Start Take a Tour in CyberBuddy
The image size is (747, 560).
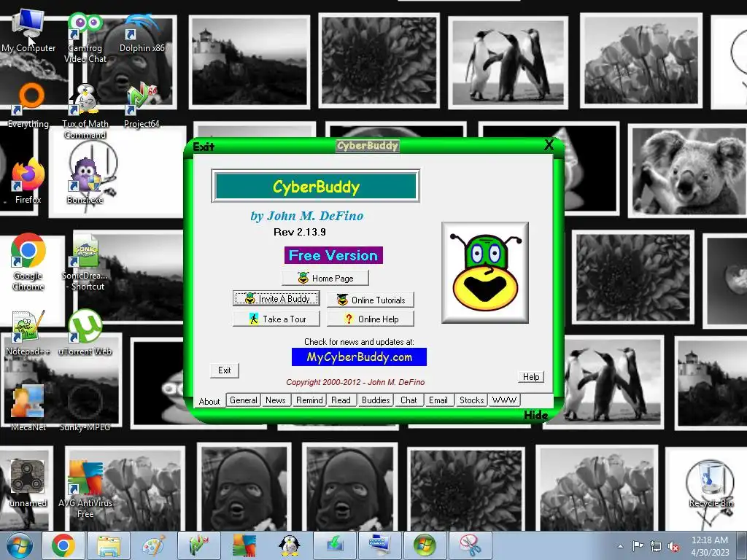[x=276, y=319]
